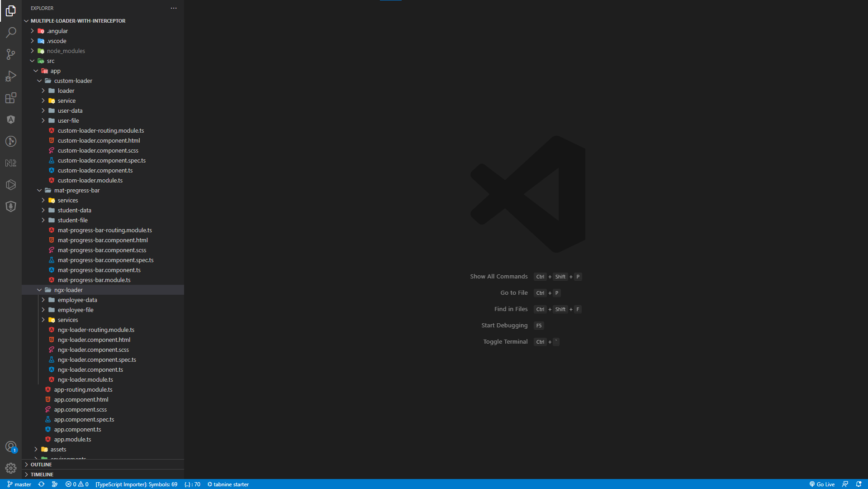Open app-routing.module.ts file
This screenshot has width=868, height=489.
[x=103, y=389]
